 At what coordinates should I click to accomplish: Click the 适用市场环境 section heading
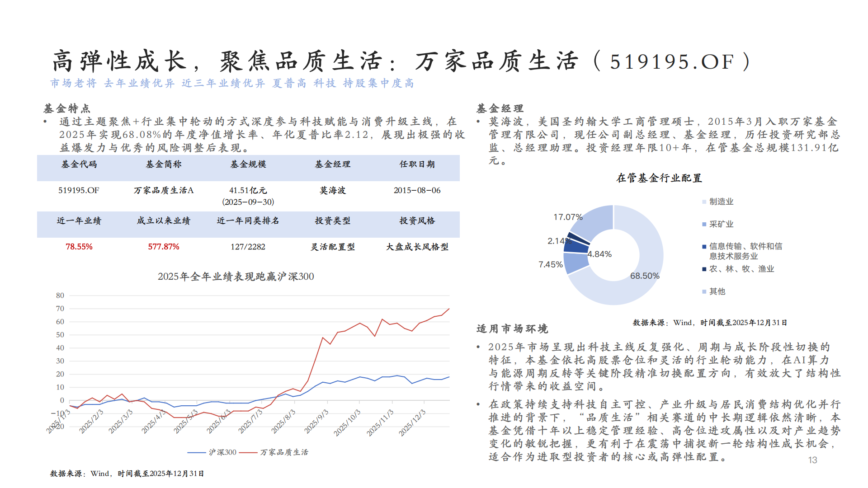pos(512,329)
